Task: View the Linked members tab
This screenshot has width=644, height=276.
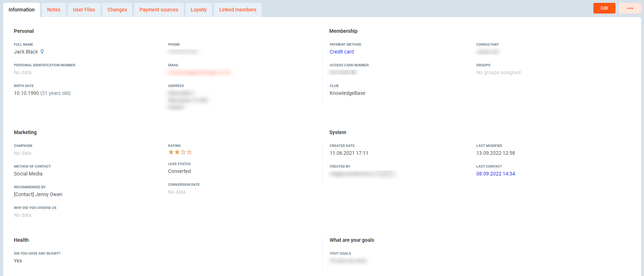Action: 237,10
